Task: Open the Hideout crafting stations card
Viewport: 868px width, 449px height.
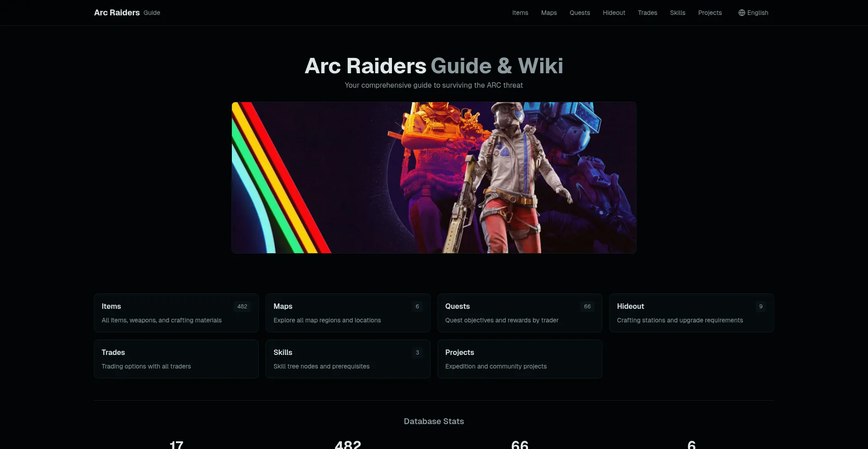Action: [x=691, y=313]
